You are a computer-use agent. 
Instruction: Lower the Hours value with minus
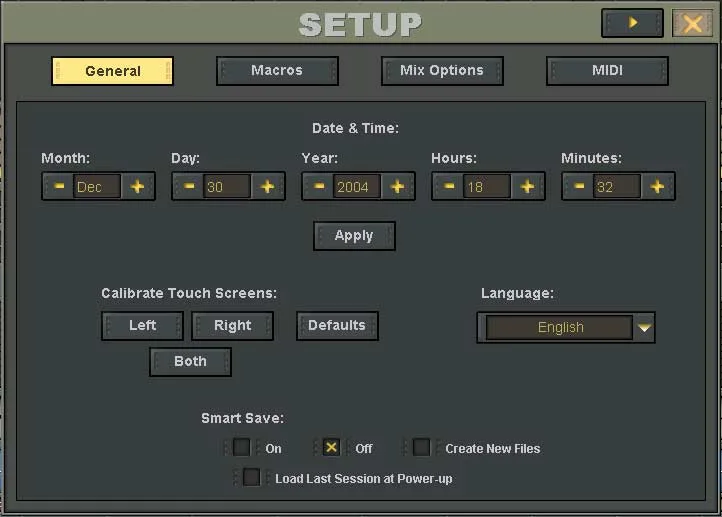tap(449, 186)
